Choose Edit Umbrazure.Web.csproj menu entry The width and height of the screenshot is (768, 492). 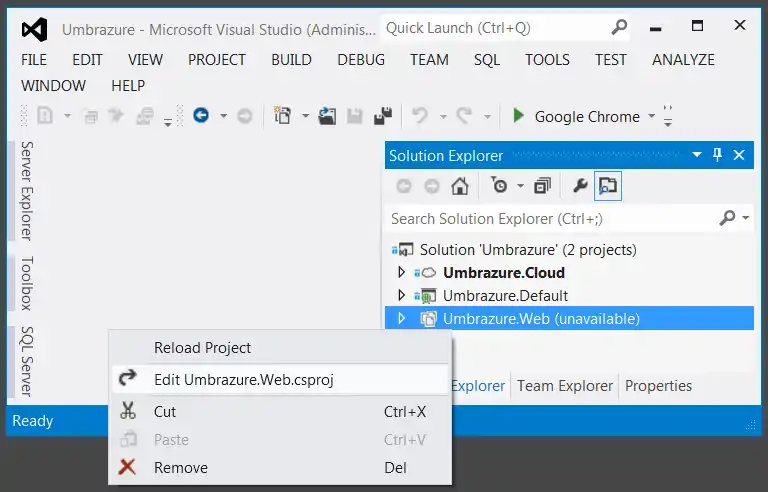coord(280,379)
